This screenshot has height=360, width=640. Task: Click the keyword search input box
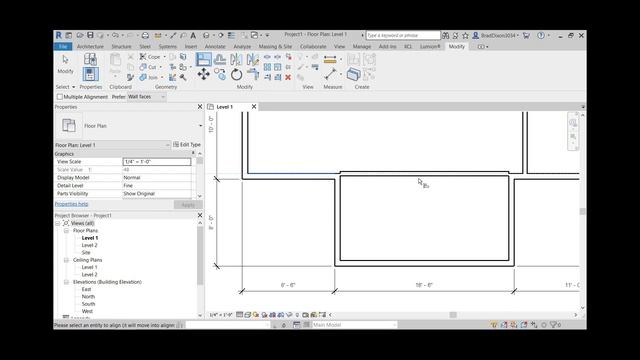tap(403, 36)
